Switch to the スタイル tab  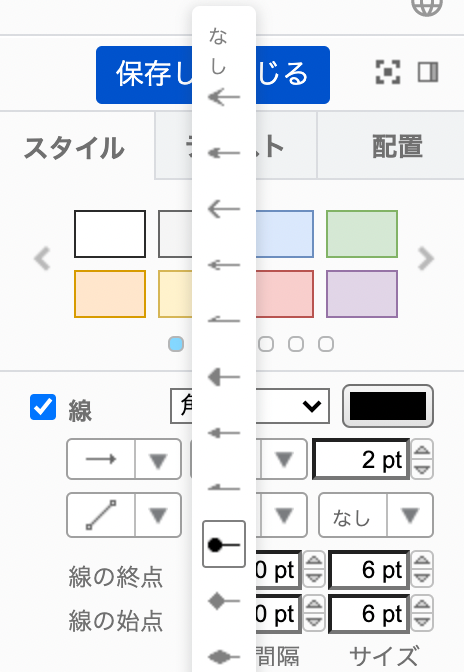pos(74,148)
